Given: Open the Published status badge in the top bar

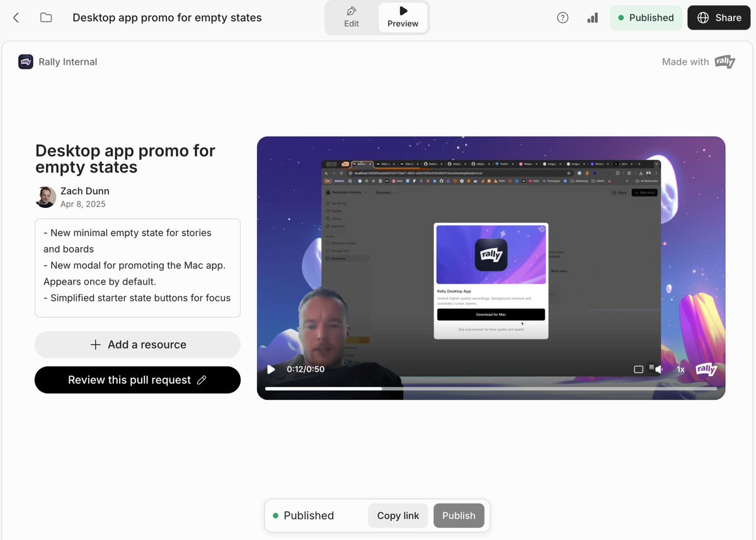Looking at the screenshot, I should tap(646, 18).
